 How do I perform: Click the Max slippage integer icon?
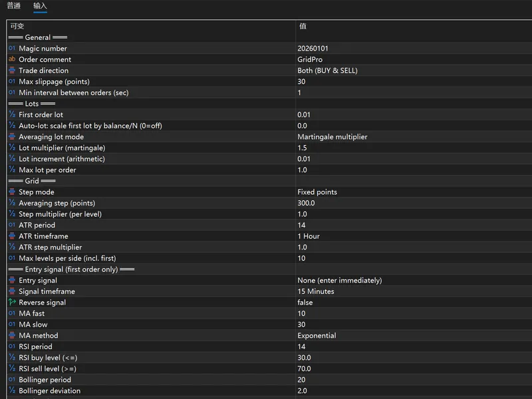tap(12, 81)
